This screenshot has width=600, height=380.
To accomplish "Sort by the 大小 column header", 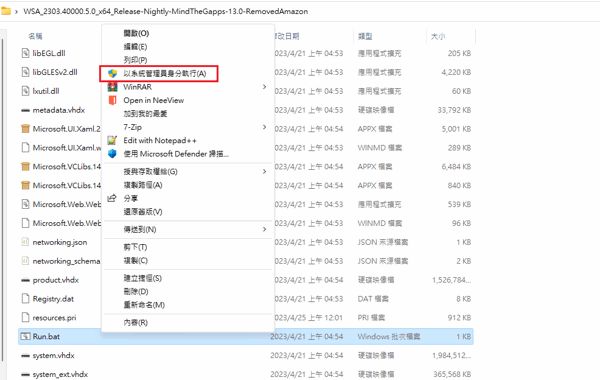I will pos(438,36).
